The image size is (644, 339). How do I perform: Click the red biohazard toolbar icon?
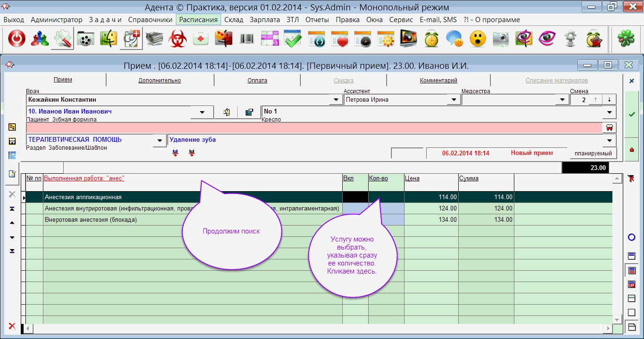pyautogui.click(x=178, y=39)
